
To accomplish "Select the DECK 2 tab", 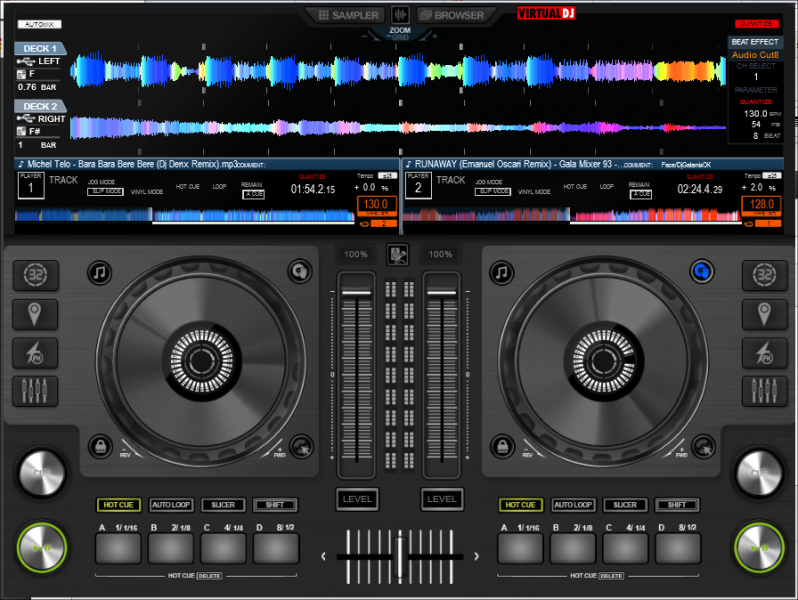I will point(40,106).
